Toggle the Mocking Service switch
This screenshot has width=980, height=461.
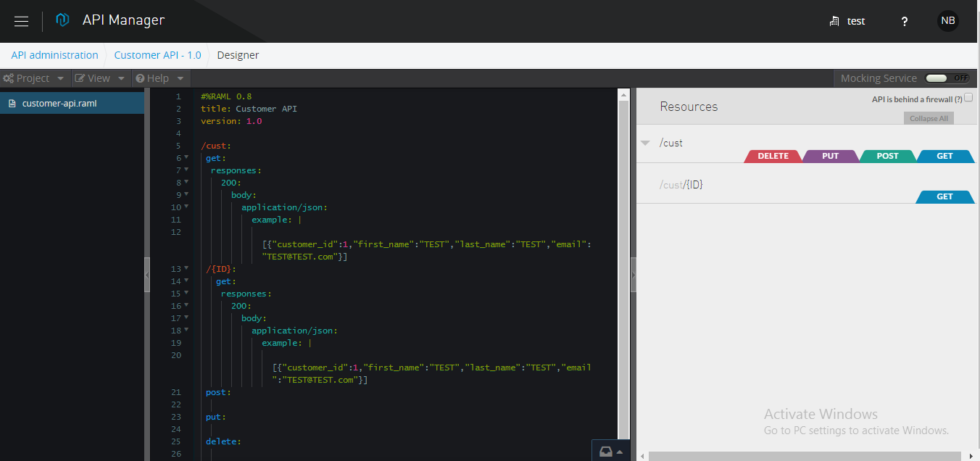click(x=947, y=78)
